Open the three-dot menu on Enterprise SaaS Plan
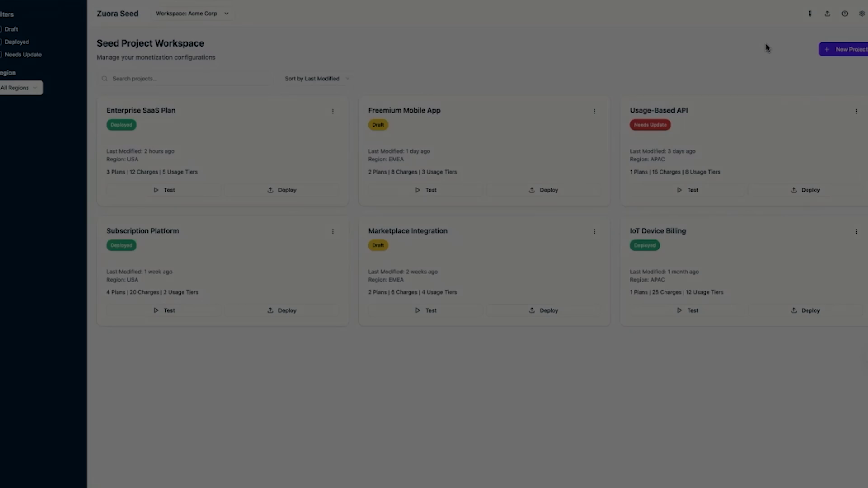Viewport: 868px width, 488px height. [333, 111]
